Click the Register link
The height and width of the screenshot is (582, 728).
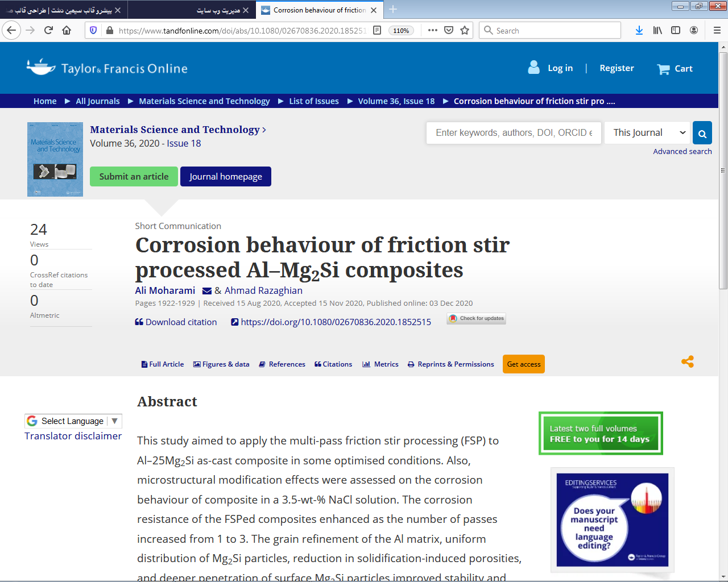[617, 68]
